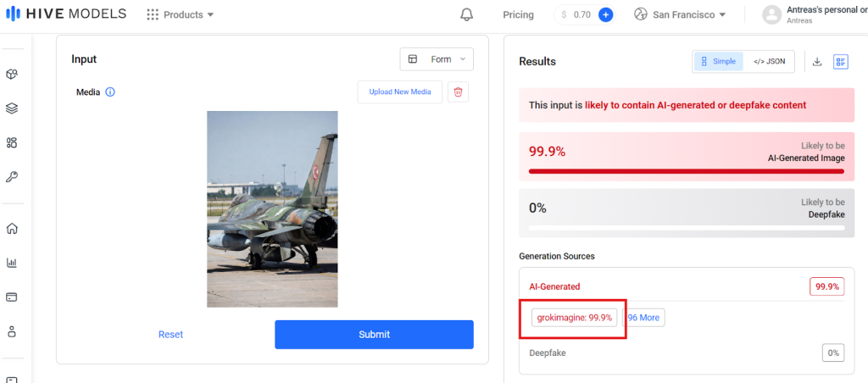Expand the San Francisco region dropdown

tap(680, 14)
